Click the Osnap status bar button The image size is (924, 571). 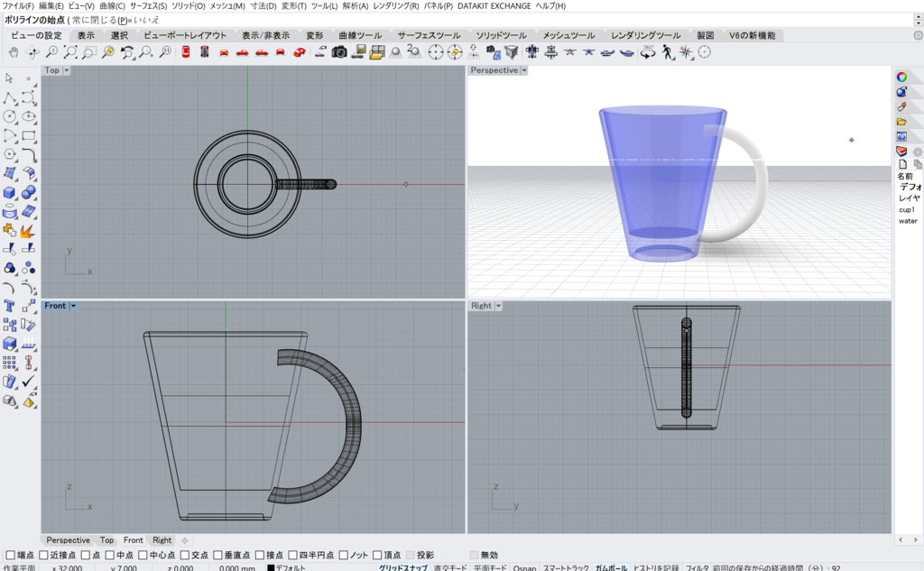[x=524, y=567]
